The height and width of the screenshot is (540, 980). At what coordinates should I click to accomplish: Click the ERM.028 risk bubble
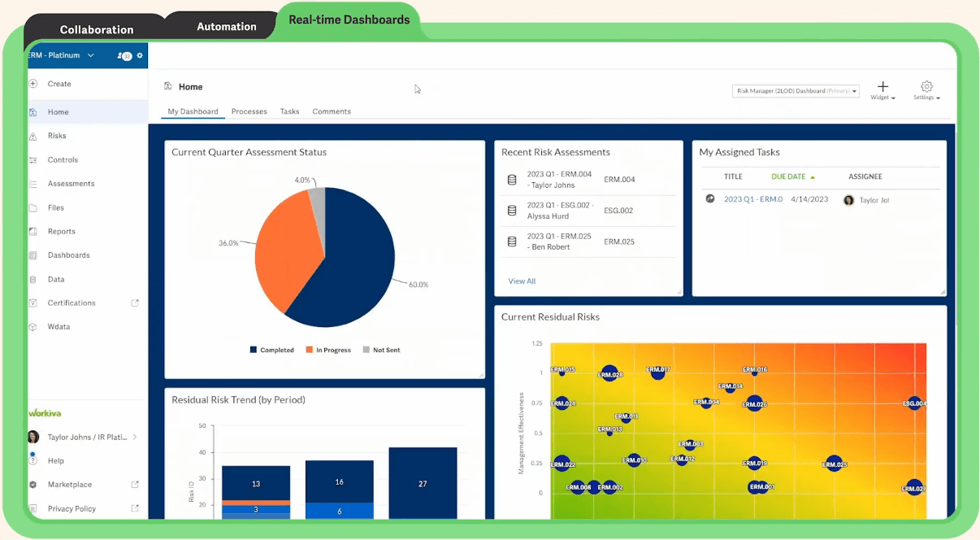coord(609,374)
